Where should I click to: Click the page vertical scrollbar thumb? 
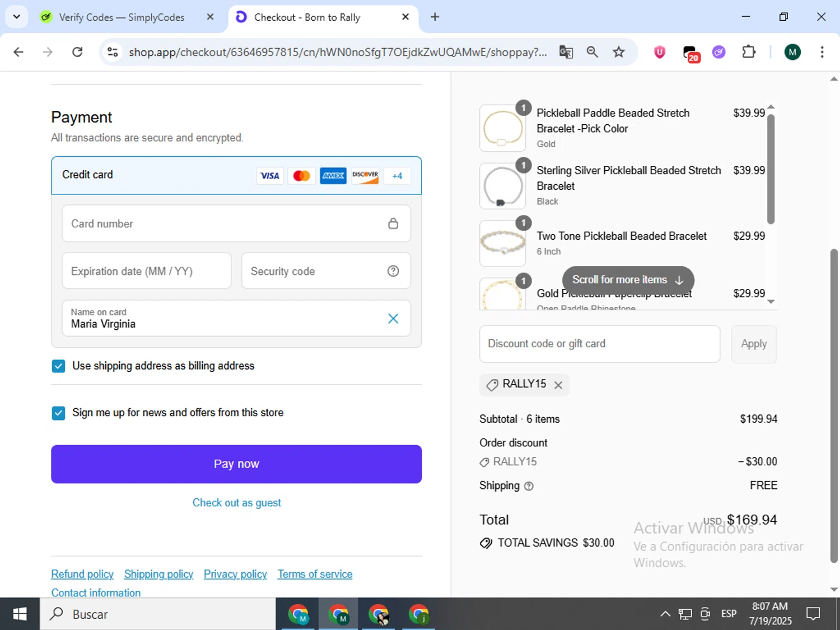834,406
